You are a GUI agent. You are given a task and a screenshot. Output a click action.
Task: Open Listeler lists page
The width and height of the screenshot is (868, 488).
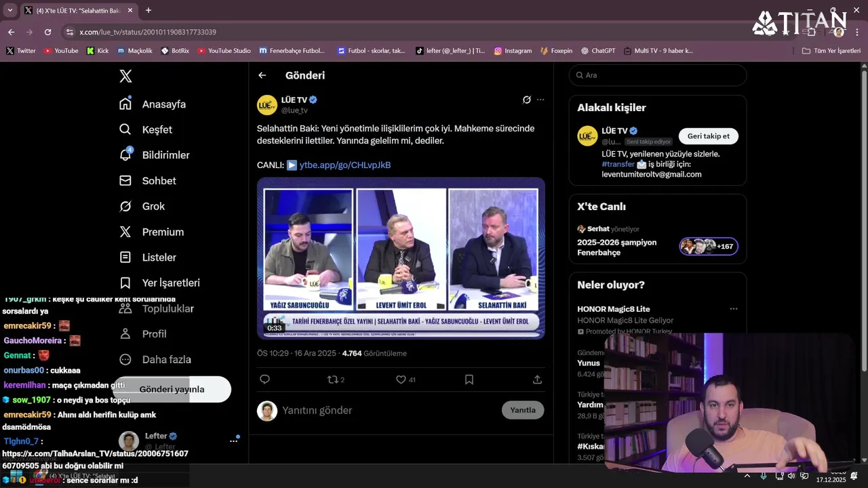coord(148,258)
